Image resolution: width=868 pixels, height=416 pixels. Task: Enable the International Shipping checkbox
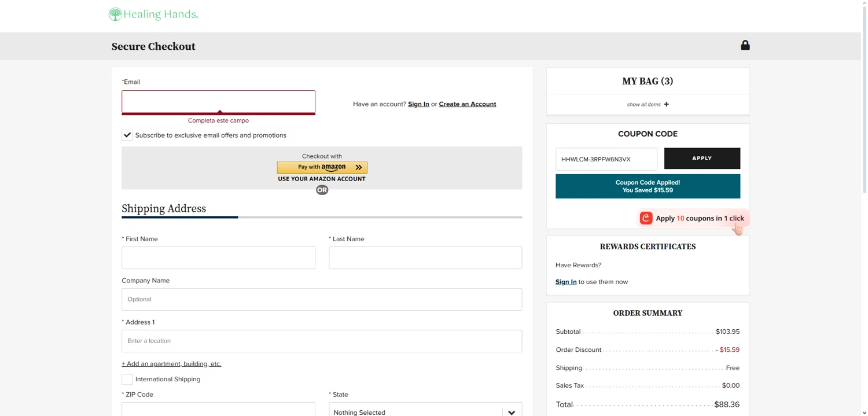127,380
